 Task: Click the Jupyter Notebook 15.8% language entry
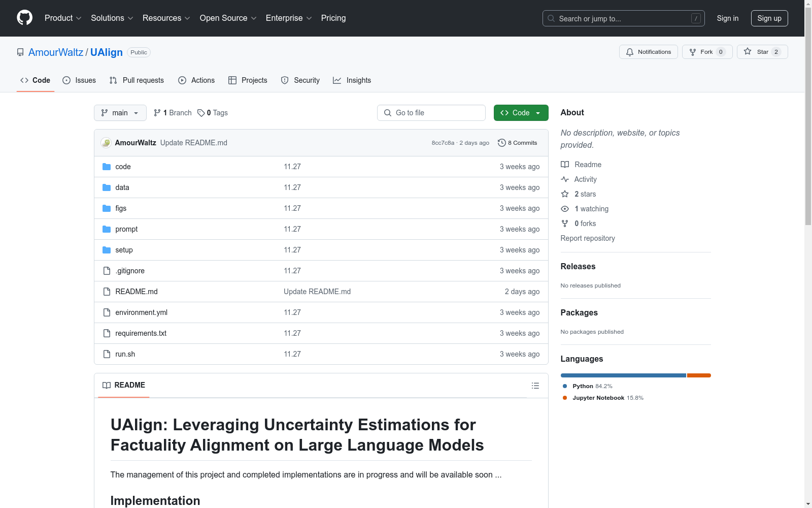tap(603, 398)
